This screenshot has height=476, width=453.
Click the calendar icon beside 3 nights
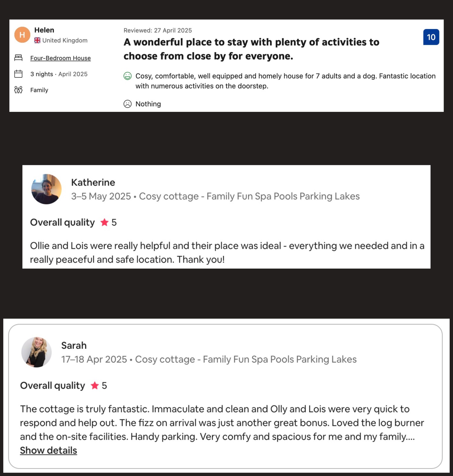pos(18,74)
